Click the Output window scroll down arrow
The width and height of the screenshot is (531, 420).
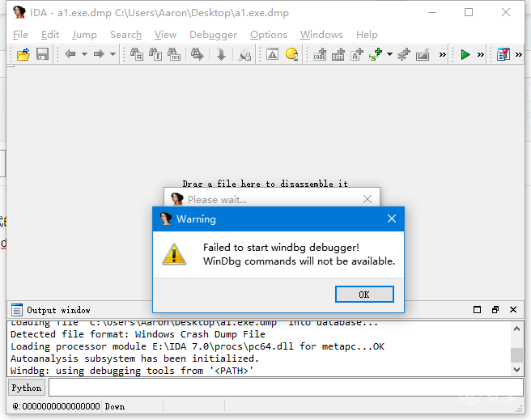[x=516, y=370]
